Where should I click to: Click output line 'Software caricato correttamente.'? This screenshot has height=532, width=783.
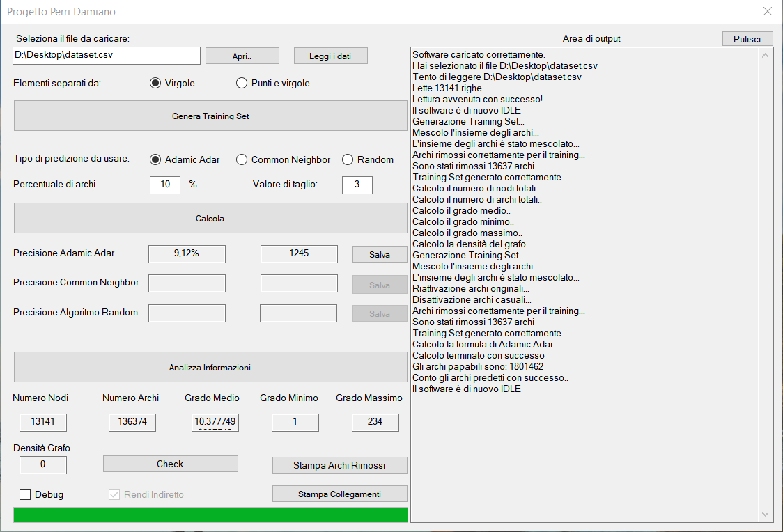coord(479,54)
